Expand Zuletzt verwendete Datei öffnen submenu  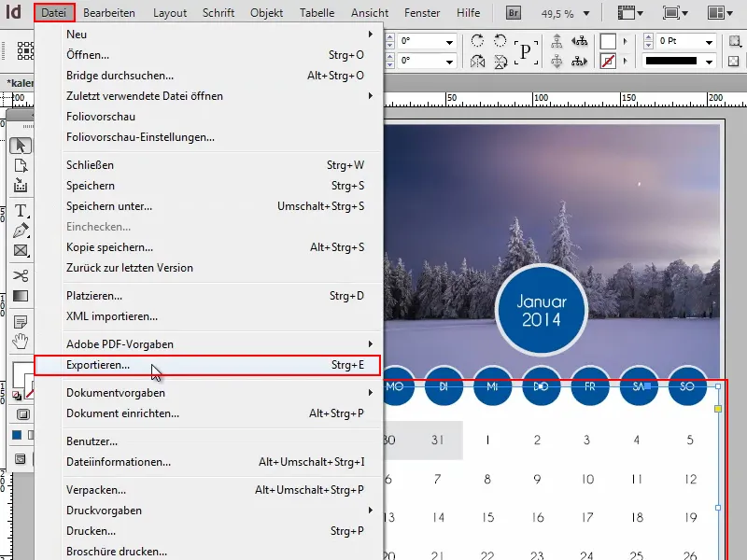pyautogui.click(x=370, y=96)
